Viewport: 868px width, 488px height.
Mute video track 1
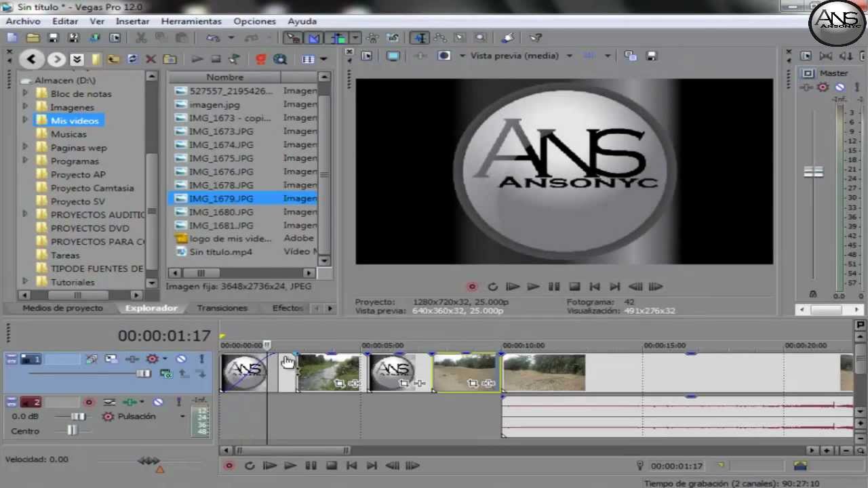[x=181, y=359]
